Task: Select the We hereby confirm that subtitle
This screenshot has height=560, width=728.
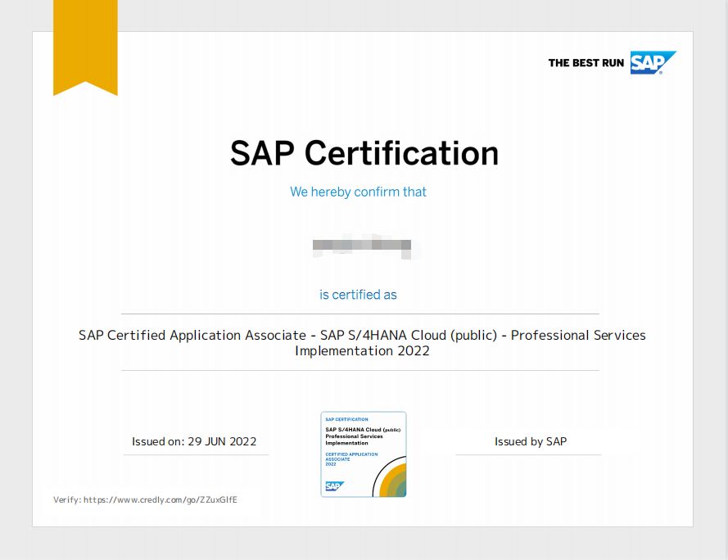Action: click(358, 192)
